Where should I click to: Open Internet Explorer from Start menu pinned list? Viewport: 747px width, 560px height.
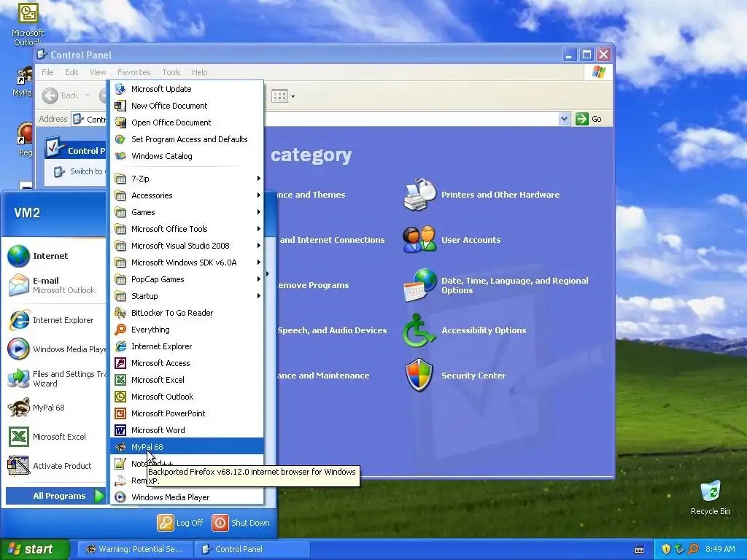click(x=55, y=320)
